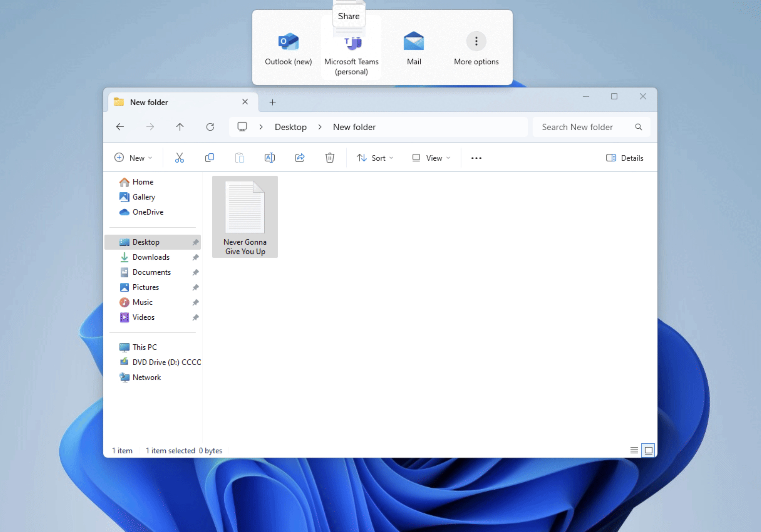761x532 pixels.
Task: Navigate to Desktop via the breadcrumb
Action: coord(290,127)
